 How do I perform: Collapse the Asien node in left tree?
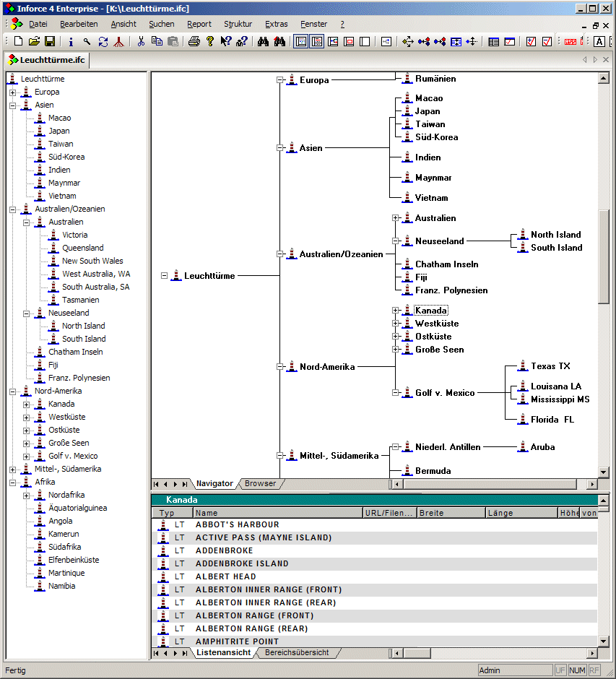[12, 105]
